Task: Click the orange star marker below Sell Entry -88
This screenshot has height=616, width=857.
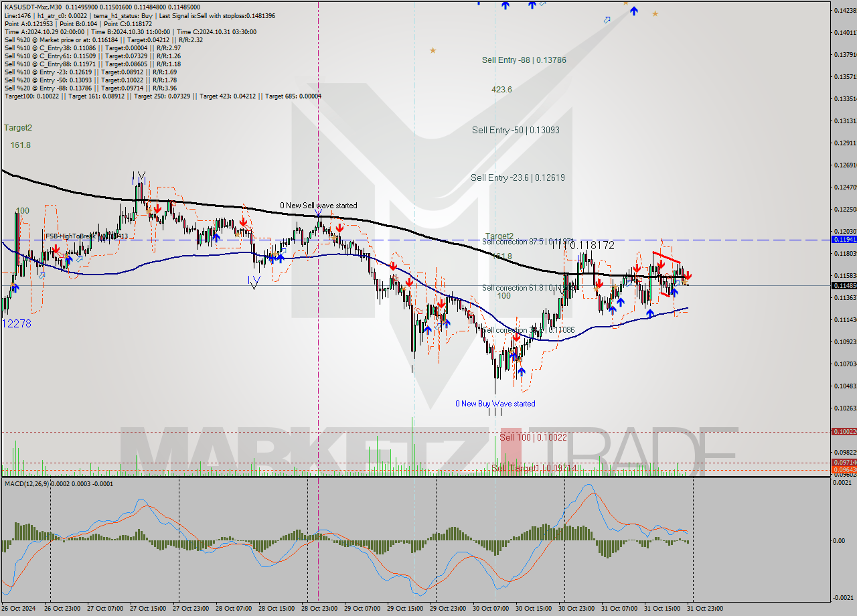Action: [x=433, y=50]
